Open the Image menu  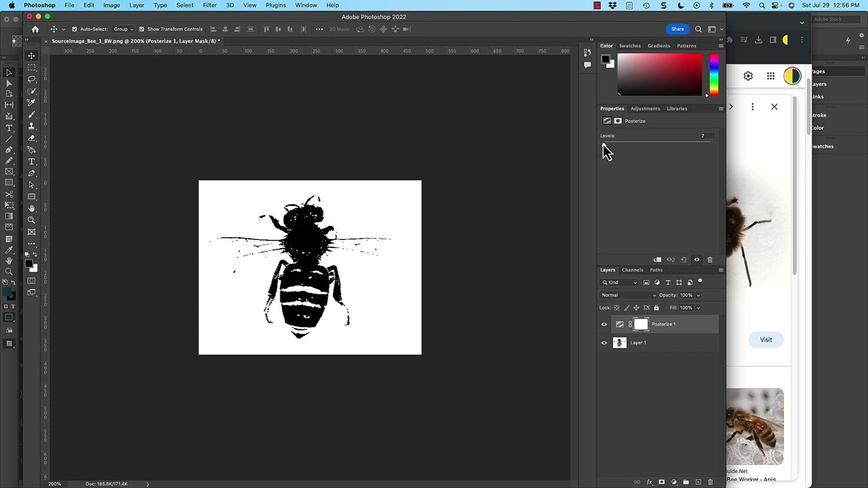111,5
